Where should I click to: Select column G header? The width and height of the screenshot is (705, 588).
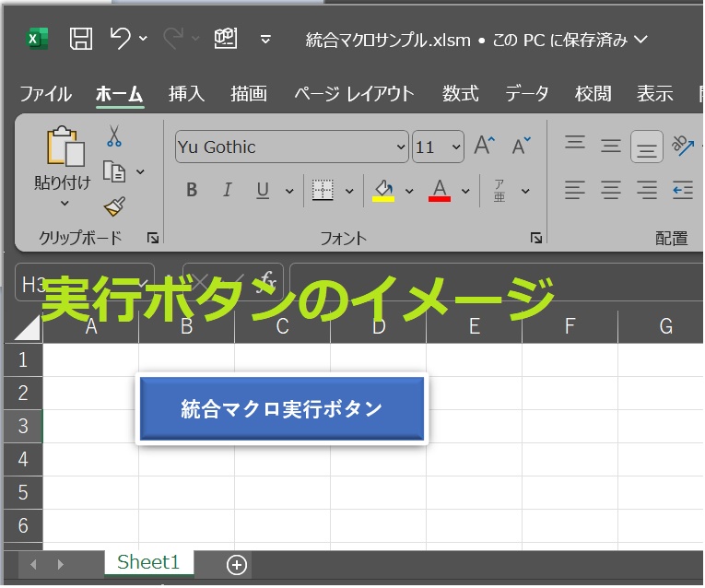[x=661, y=327]
